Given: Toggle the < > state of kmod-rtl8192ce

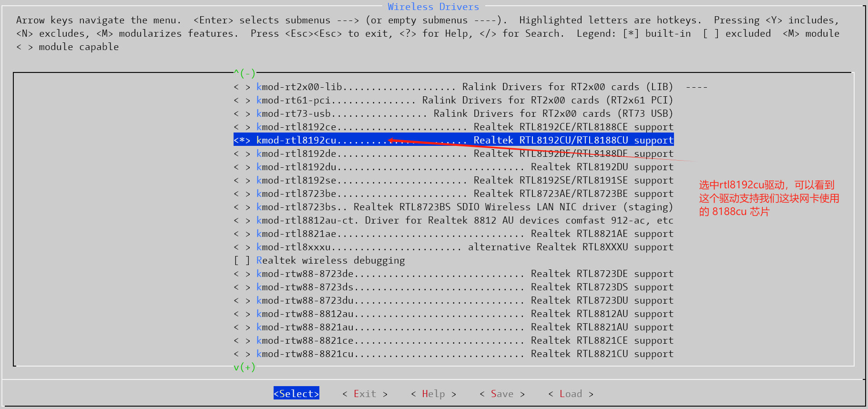Looking at the screenshot, I should [242, 127].
